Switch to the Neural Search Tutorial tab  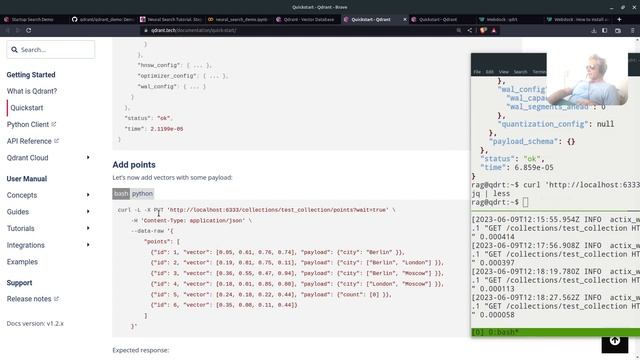point(170,19)
